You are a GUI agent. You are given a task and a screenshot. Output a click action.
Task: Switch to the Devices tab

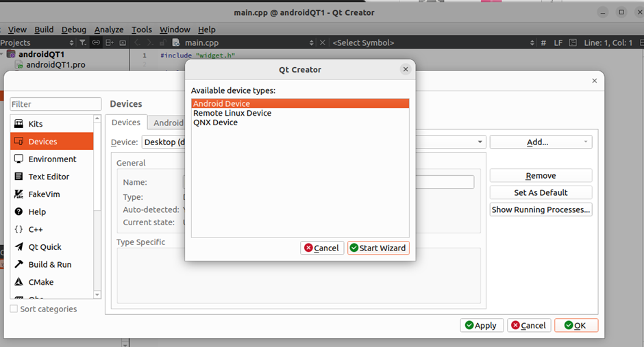(126, 123)
